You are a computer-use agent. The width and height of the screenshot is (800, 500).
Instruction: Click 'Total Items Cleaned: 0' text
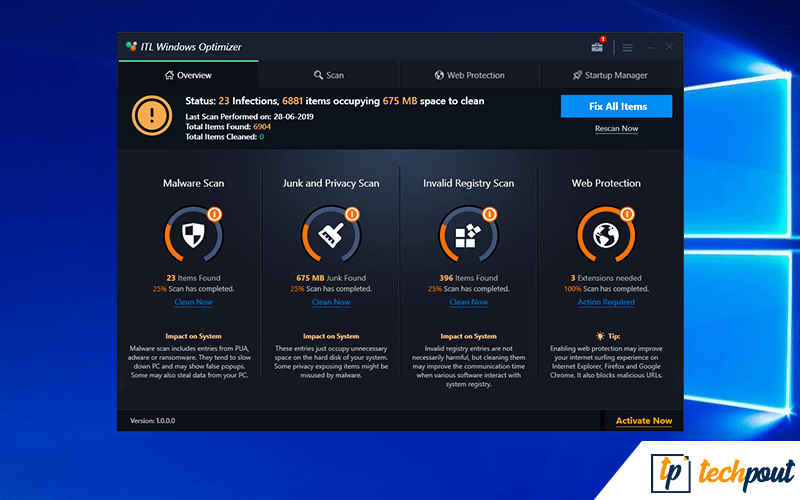224,137
